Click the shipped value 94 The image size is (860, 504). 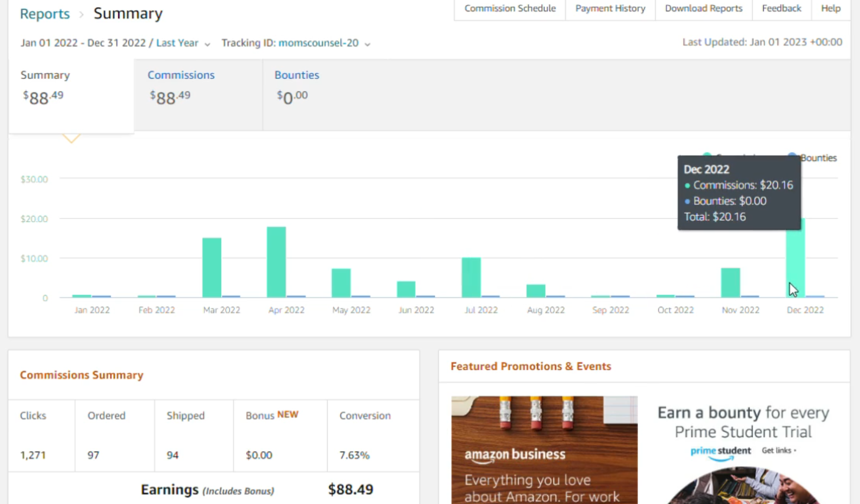(x=173, y=455)
